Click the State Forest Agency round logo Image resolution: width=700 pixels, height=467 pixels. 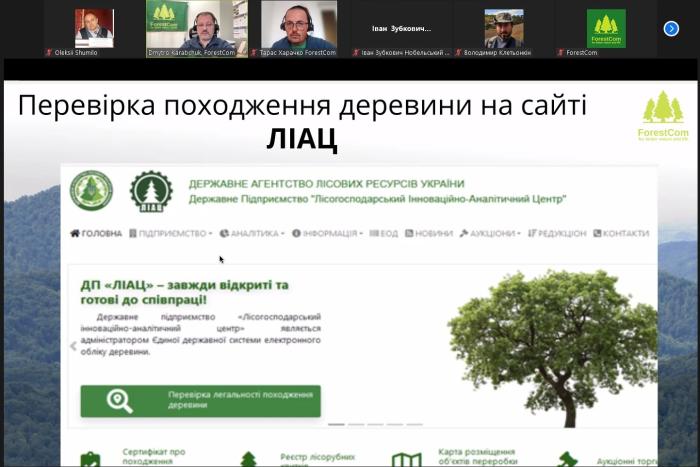click(91, 190)
